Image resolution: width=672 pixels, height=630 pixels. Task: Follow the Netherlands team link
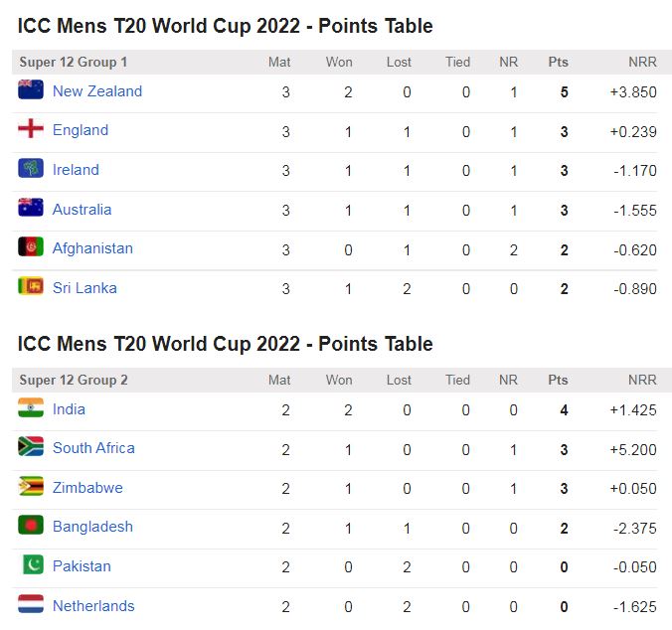pos(93,606)
